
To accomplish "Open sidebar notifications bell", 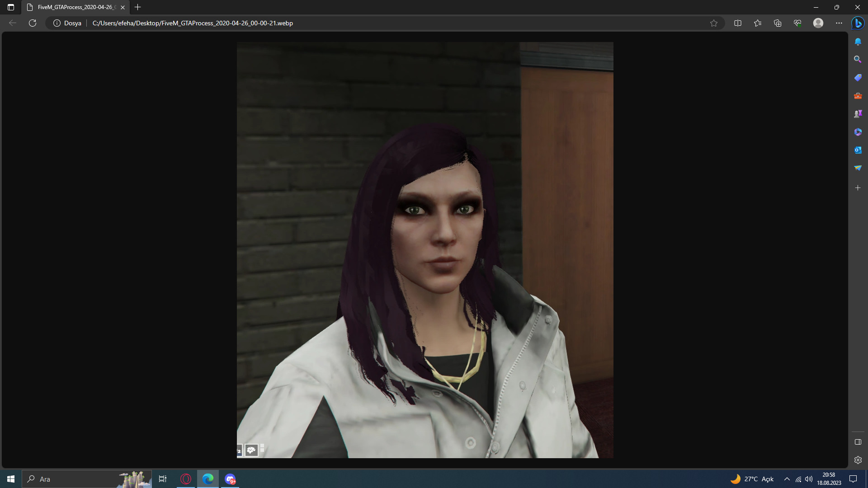I will (x=858, y=42).
